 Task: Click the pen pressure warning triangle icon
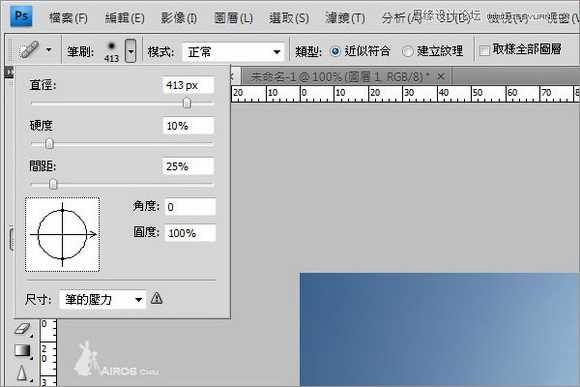[156, 298]
